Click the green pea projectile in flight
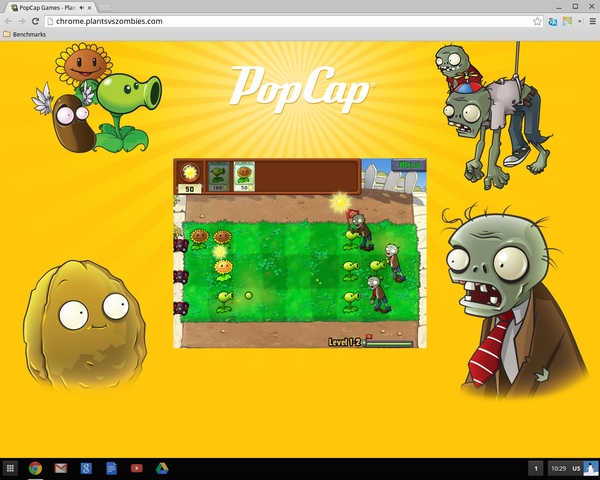The width and height of the screenshot is (600, 480). (248, 296)
